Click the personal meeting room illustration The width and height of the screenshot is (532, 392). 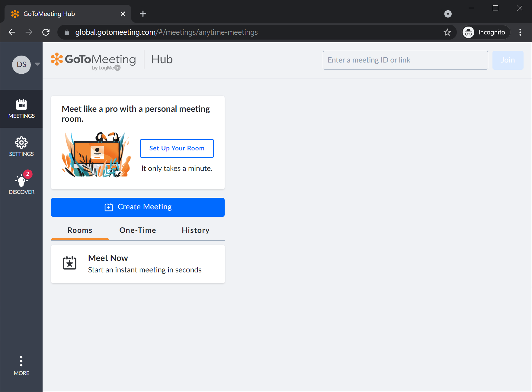[96, 155]
